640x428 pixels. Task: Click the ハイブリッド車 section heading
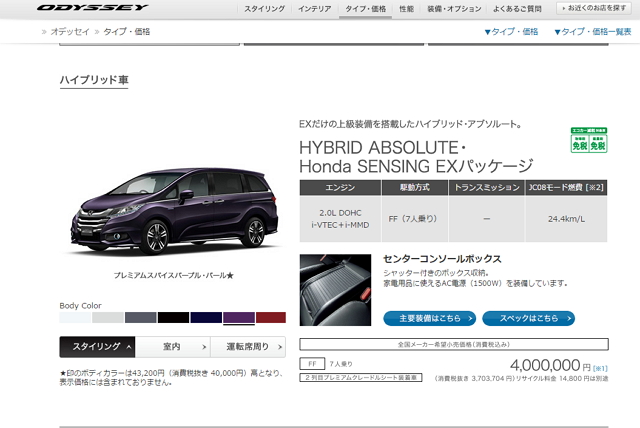coord(94,80)
